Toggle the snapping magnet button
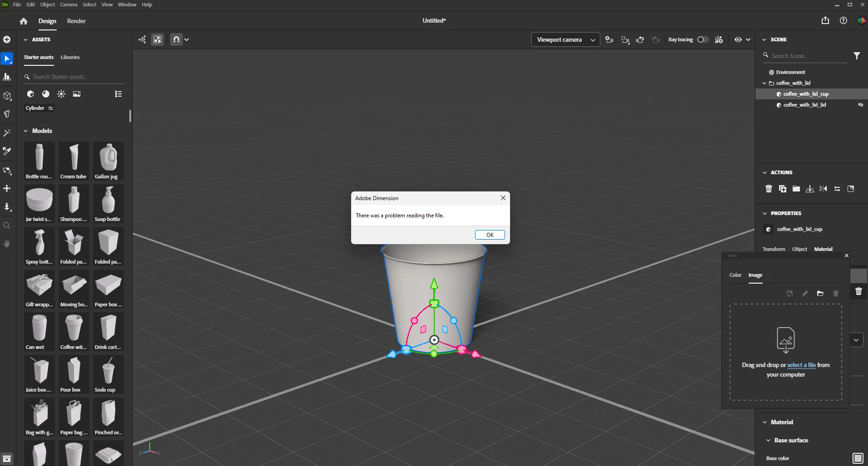Viewport: 868px width, 466px height. click(177, 39)
